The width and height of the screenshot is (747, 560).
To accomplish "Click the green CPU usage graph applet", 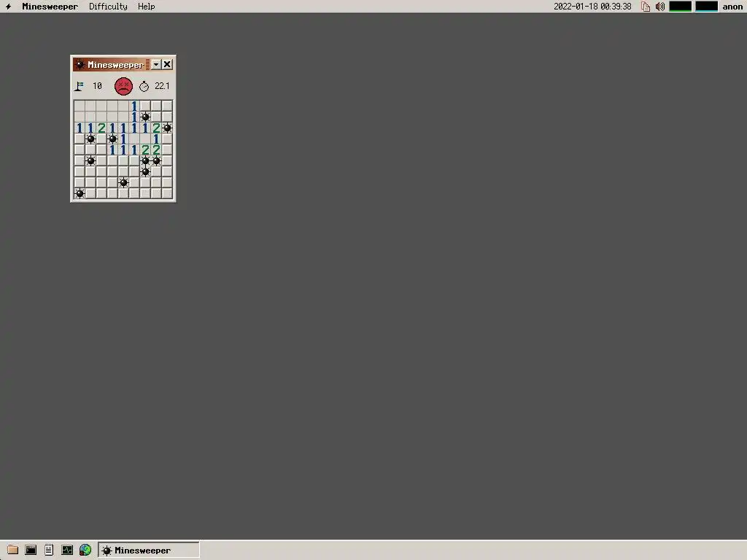I will pos(681,6).
